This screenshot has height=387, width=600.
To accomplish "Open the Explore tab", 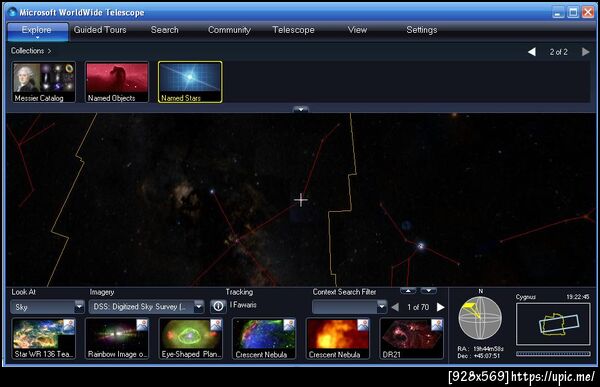I will click(x=37, y=31).
